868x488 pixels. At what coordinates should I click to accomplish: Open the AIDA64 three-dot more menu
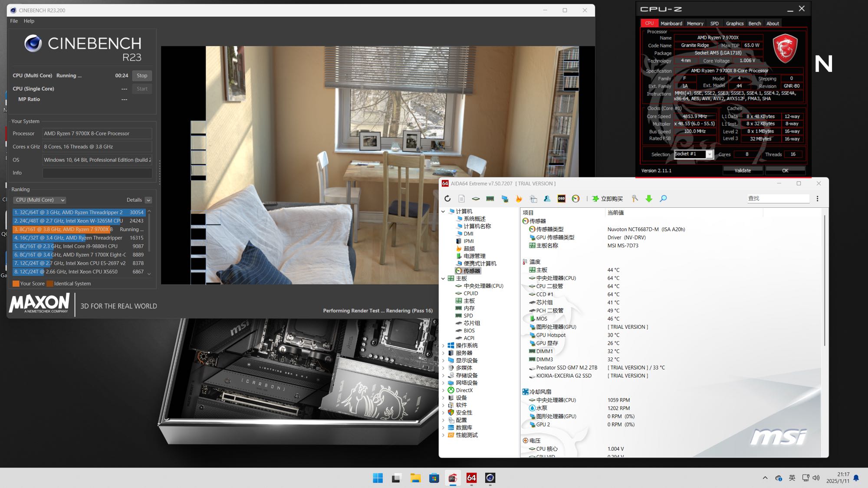click(818, 199)
